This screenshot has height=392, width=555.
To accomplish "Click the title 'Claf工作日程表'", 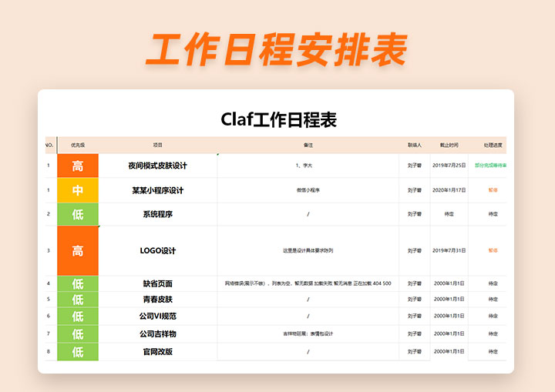I will click(x=278, y=119).
